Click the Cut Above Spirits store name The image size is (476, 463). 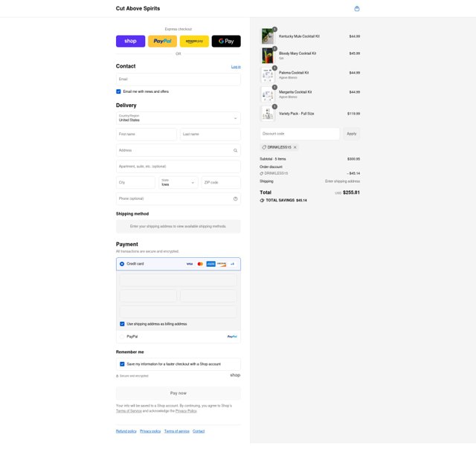[138, 8]
